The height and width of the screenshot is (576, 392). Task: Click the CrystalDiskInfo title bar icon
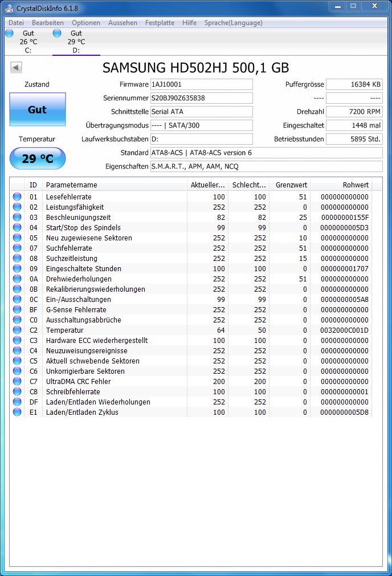(9, 8)
